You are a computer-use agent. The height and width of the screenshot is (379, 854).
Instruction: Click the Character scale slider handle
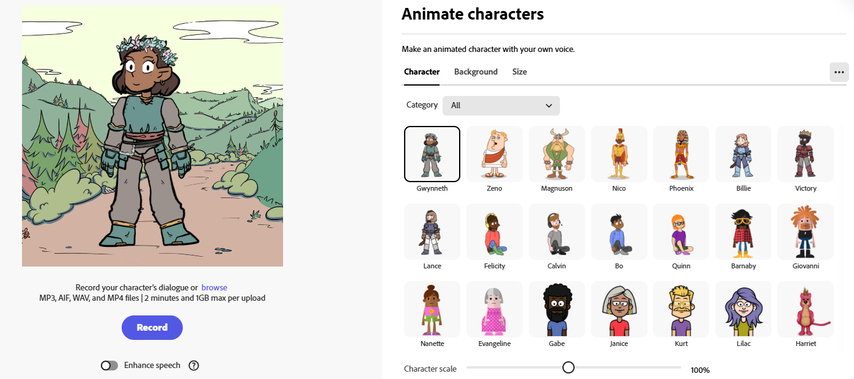click(568, 368)
